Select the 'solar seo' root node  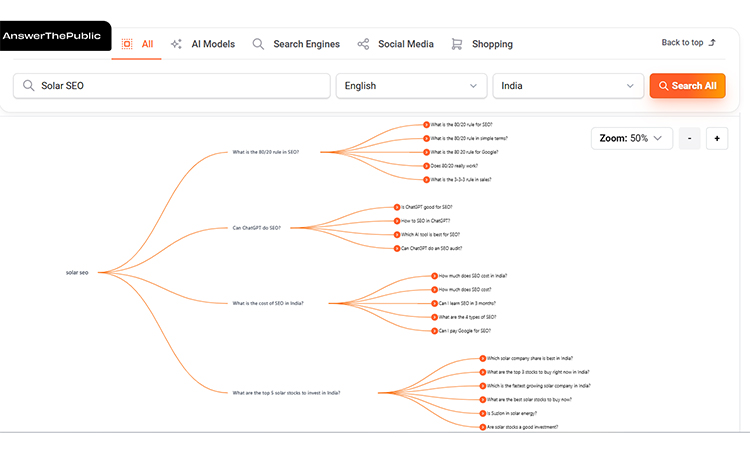[77, 272]
